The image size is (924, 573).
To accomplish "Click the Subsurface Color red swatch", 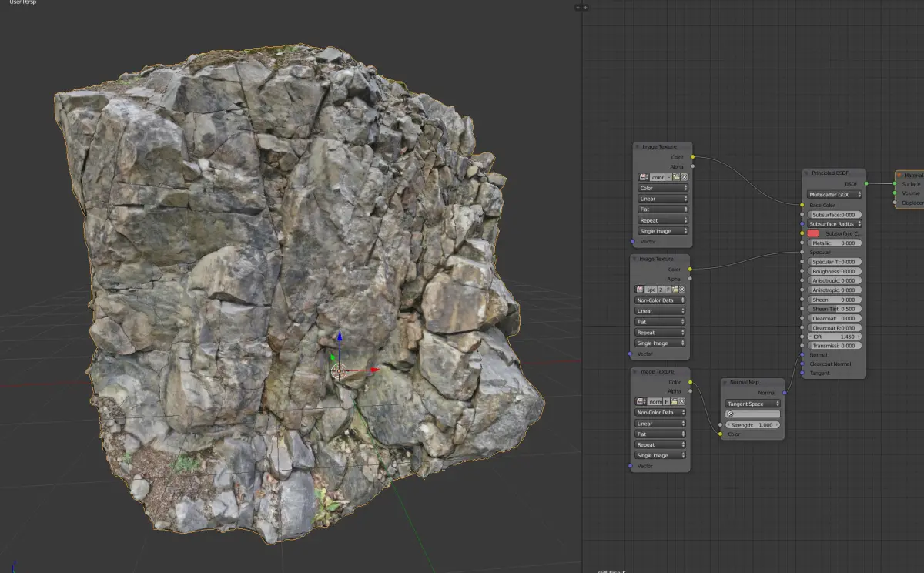I will click(x=813, y=233).
